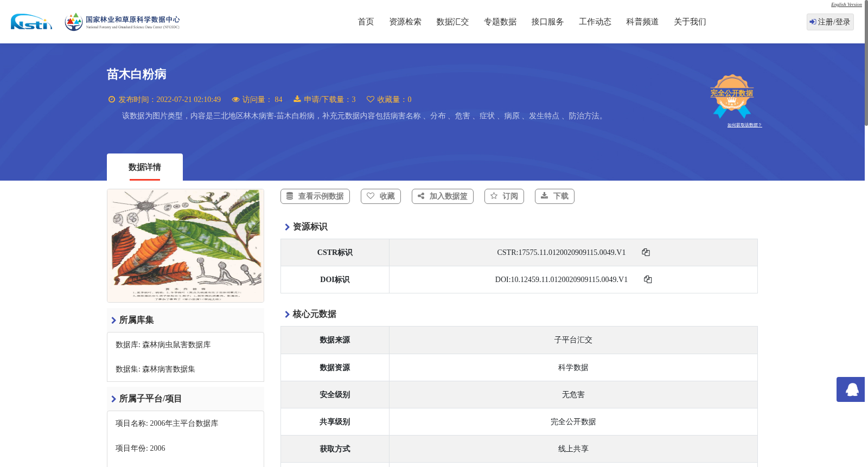Click the 收藏 button
Image resolution: width=868 pixels, height=467 pixels.
(x=381, y=196)
